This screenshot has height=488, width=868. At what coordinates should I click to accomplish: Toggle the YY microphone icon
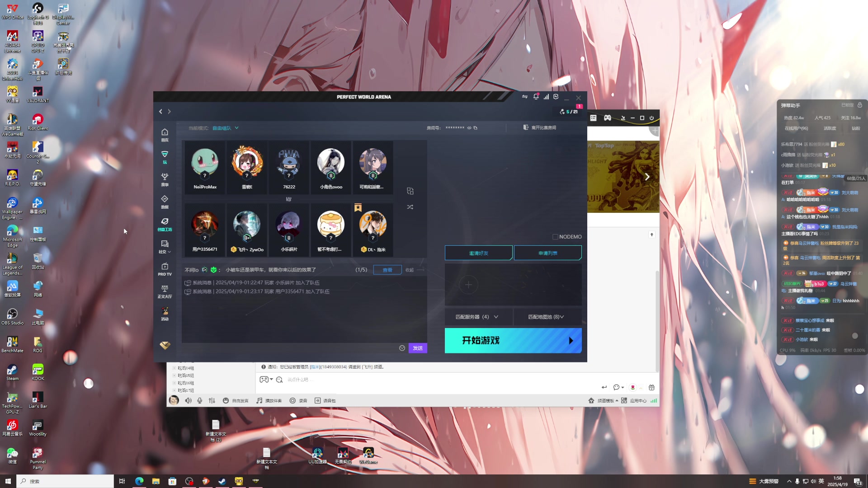pyautogui.click(x=200, y=400)
